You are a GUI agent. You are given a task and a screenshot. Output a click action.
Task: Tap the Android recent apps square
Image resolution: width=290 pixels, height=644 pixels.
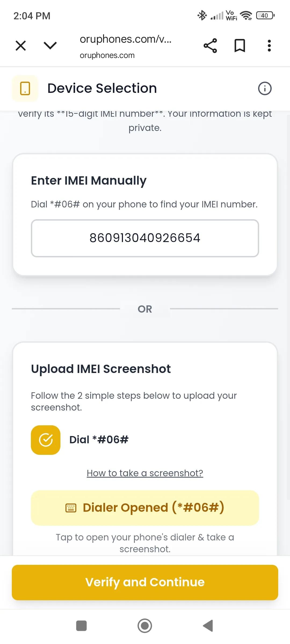pyautogui.click(x=81, y=626)
